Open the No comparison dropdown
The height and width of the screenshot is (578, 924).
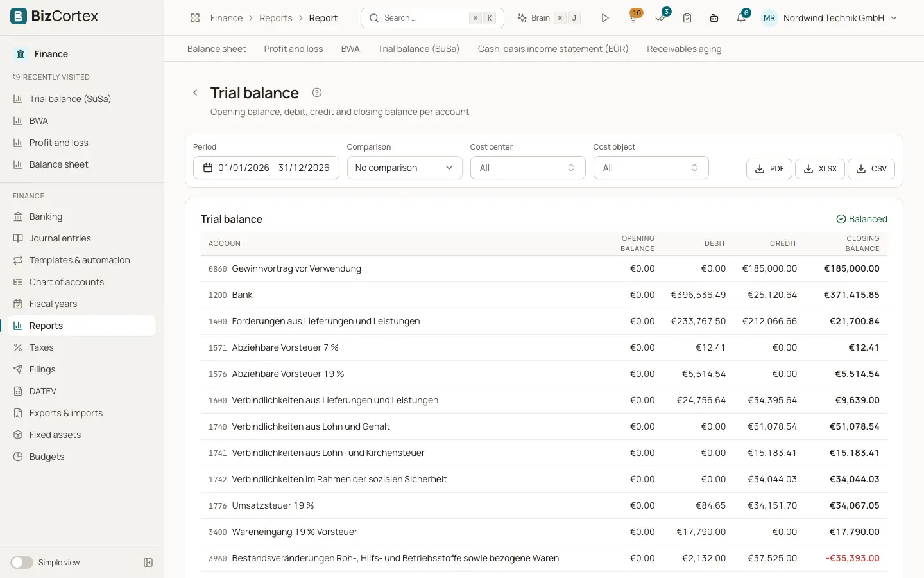404,168
